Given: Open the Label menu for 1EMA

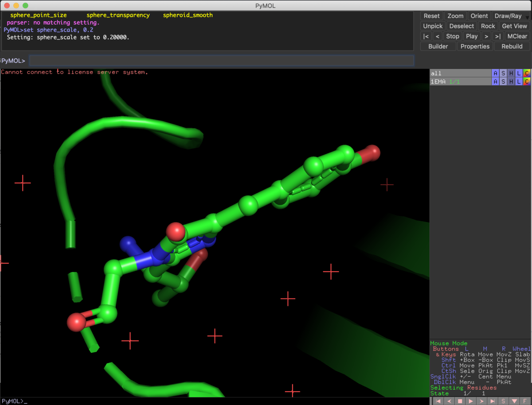Looking at the screenshot, I should pyautogui.click(x=519, y=82).
